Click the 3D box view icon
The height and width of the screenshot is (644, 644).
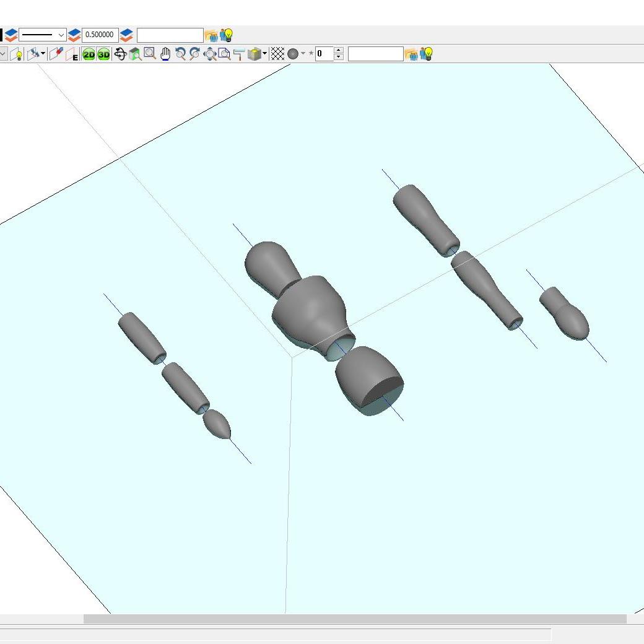(x=254, y=54)
